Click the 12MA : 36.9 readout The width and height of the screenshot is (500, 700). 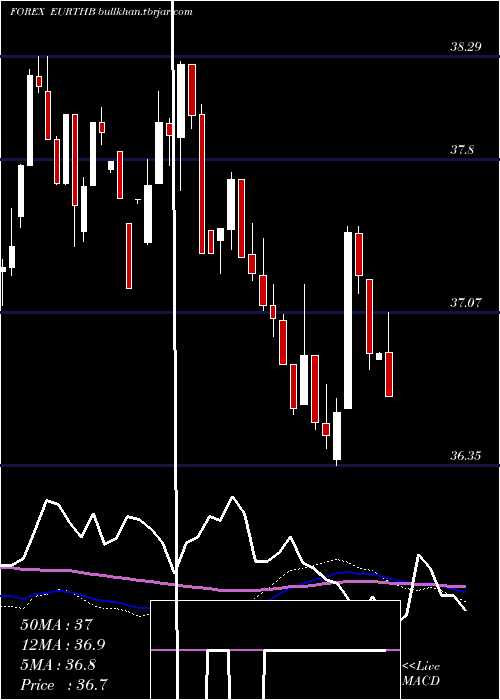pos(63,645)
